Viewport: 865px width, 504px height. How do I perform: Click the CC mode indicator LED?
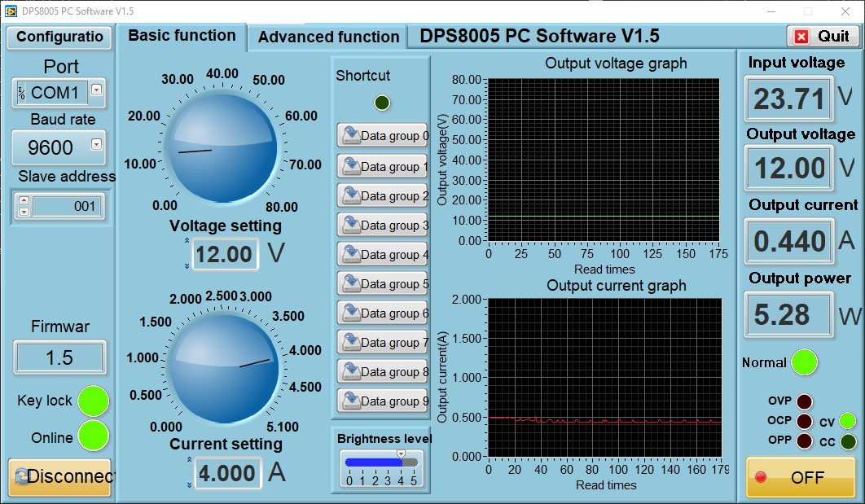coord(847,441)
